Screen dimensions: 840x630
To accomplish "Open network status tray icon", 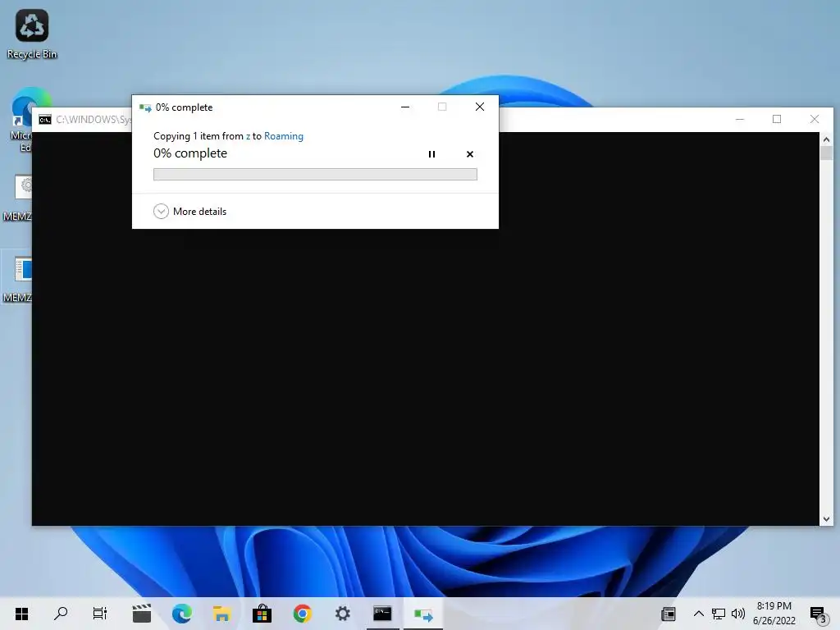I will click(x=719, y=614).
